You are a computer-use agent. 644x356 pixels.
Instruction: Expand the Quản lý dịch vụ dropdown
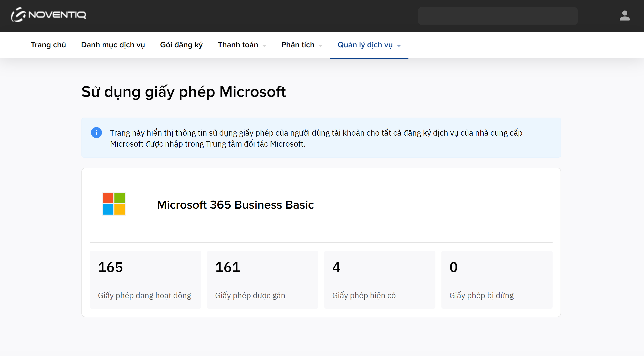365,45
